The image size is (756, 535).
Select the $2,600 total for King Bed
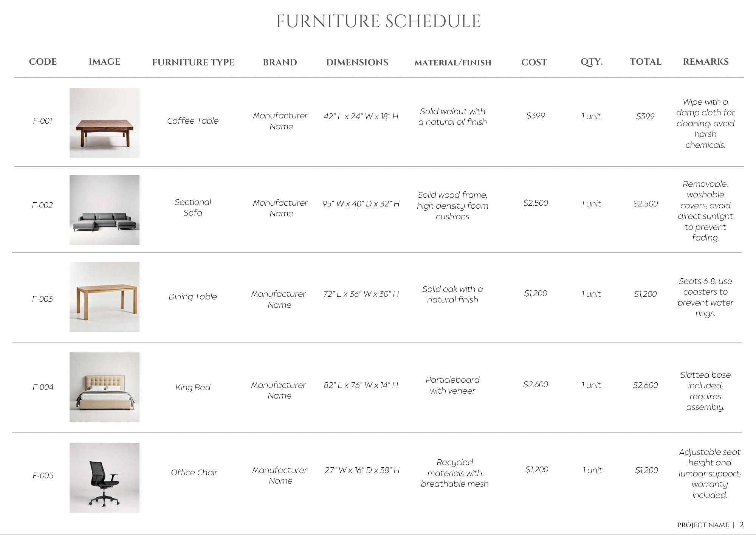[645, 385]
